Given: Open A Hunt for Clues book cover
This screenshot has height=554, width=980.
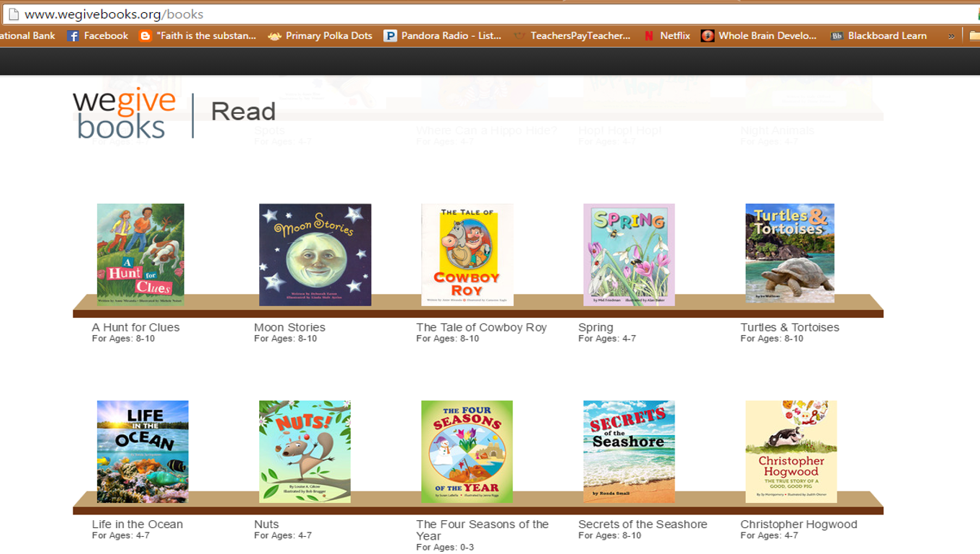Looking at the screenshot, I should (140, 255).
